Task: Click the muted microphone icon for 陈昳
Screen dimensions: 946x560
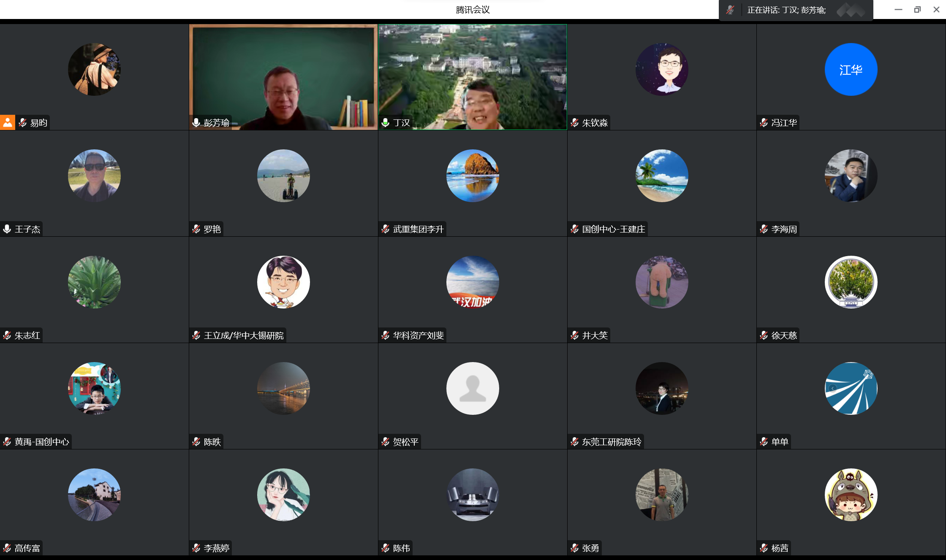Action: 196,441
